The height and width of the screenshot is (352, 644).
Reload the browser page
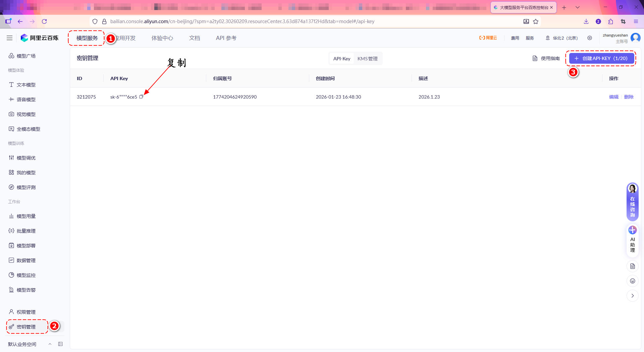(x=44, y=21)
